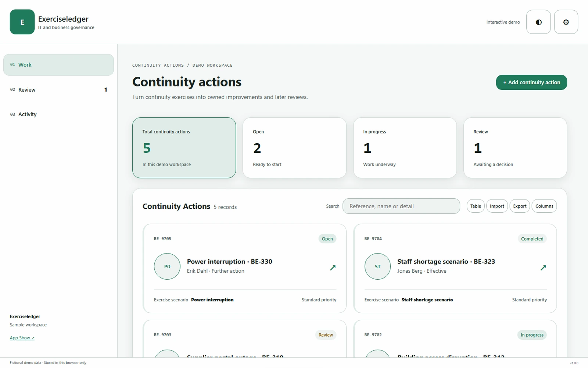Click the In progress badge on BE-9702

coord(532,335)
